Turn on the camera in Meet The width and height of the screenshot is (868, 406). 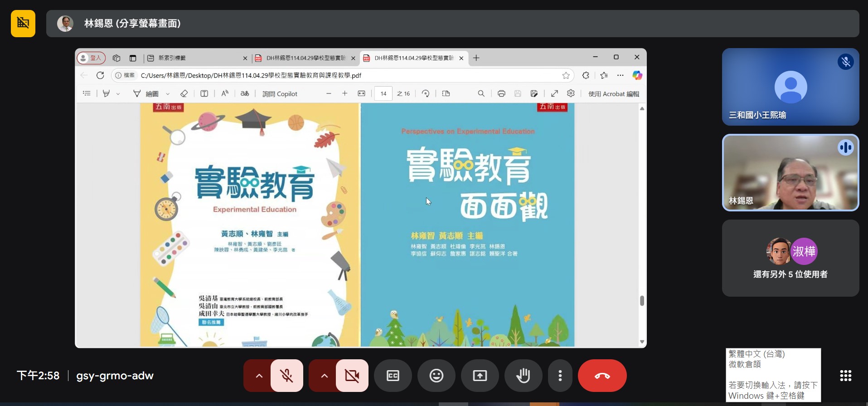(x=352, y=376)
